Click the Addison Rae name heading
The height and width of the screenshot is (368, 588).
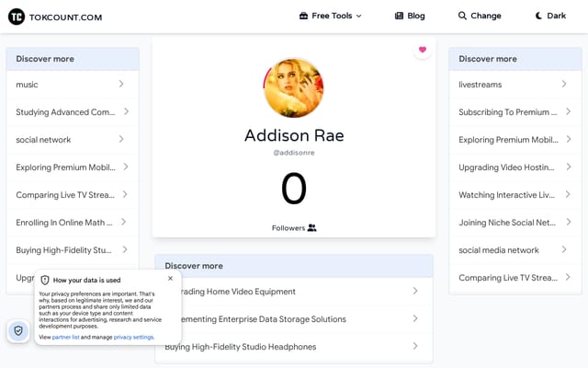pos(294,135)
